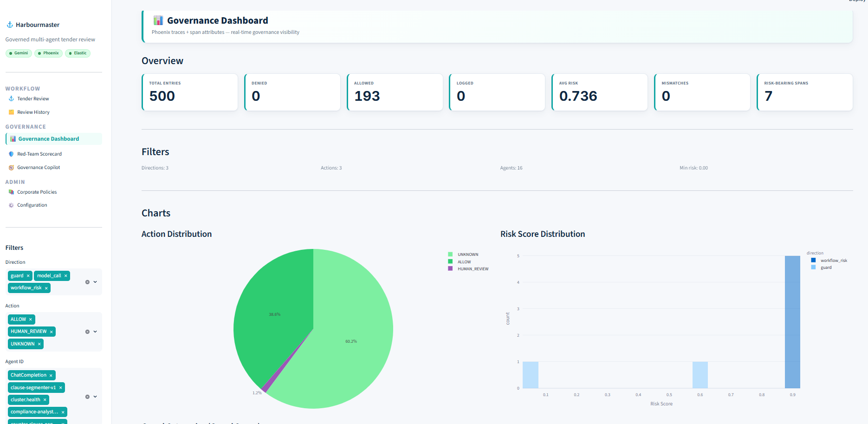Image resolution: width=868 pixels, height=424 pixels.
Task: Open Corporate Policies books icon
Action: click(x=12, y=192)
